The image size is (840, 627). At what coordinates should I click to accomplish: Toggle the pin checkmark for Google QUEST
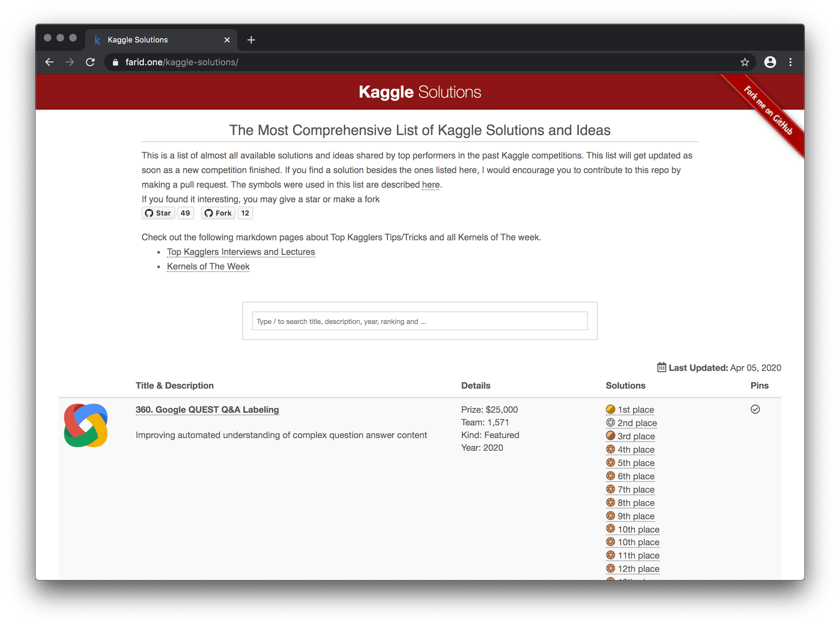[x=755, y=409]
